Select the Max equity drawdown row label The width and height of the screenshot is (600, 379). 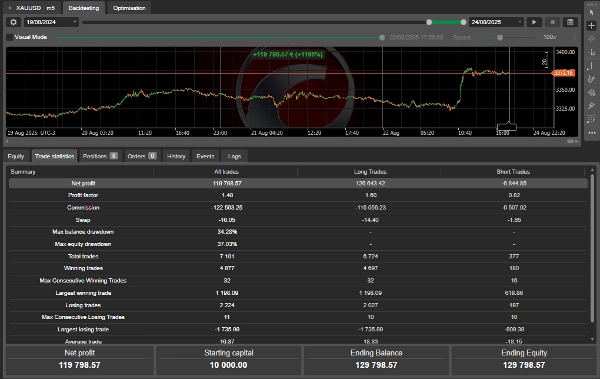click(83, 244)
